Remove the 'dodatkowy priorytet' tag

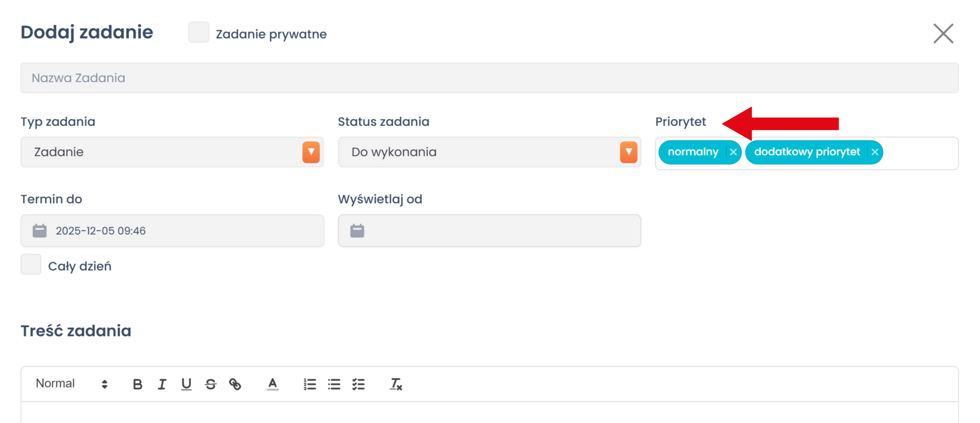875,152
